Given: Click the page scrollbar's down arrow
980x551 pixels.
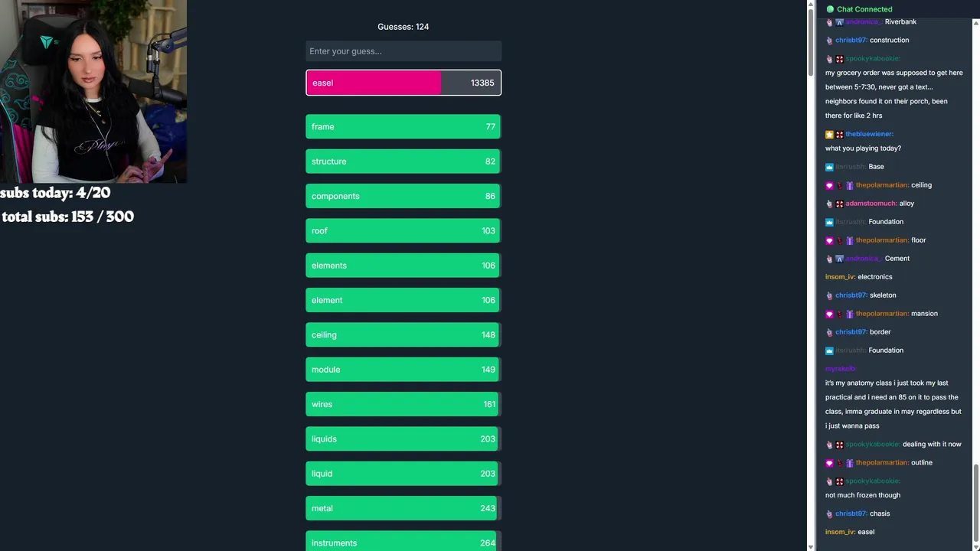Looking at the screenshot, I should click(x=811, y=546).
